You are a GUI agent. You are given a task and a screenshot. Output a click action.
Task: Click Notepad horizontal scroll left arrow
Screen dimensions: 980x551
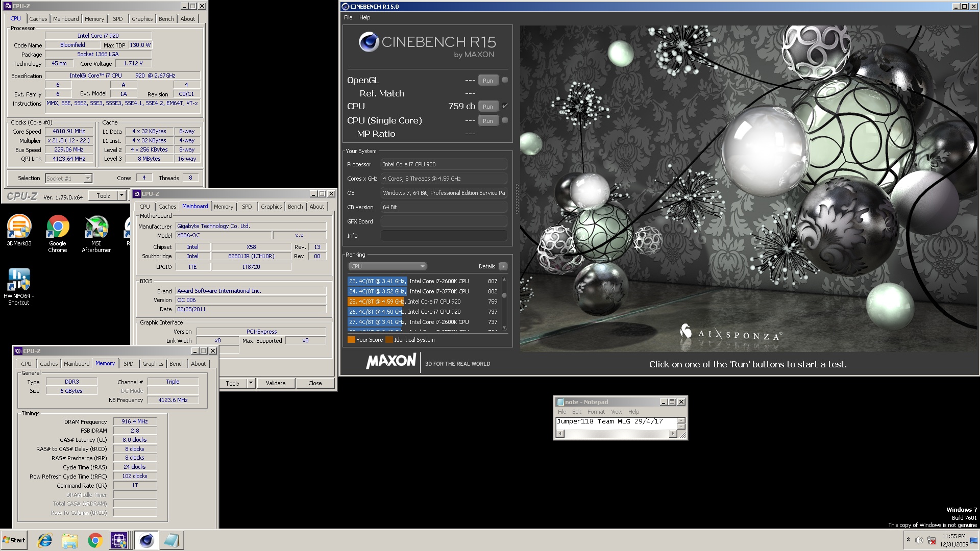[x=560, y=434]
